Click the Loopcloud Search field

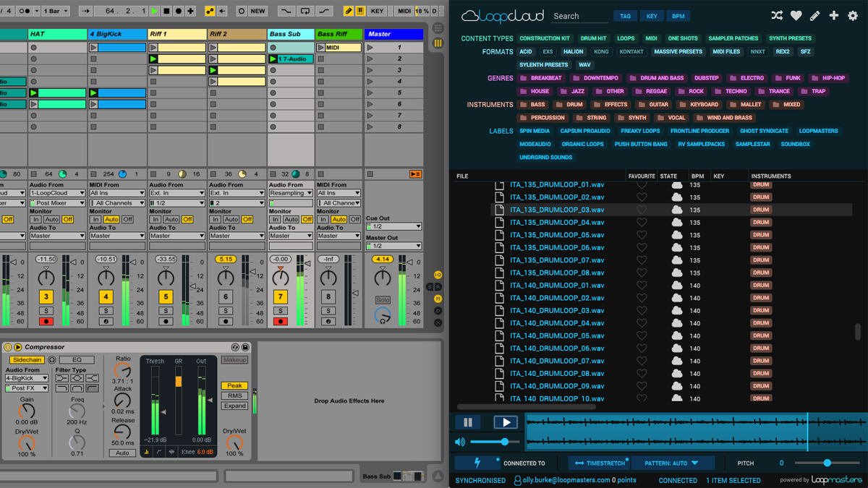580,17
